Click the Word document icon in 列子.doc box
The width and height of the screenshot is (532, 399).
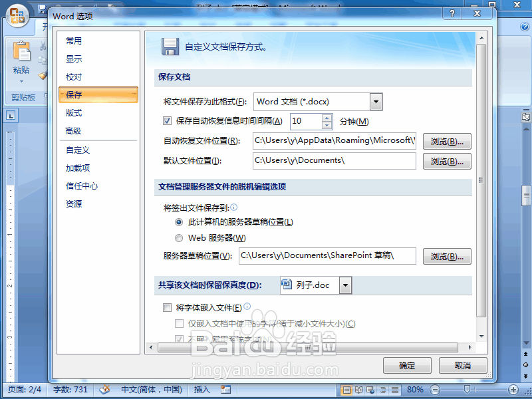coord(287,285)
